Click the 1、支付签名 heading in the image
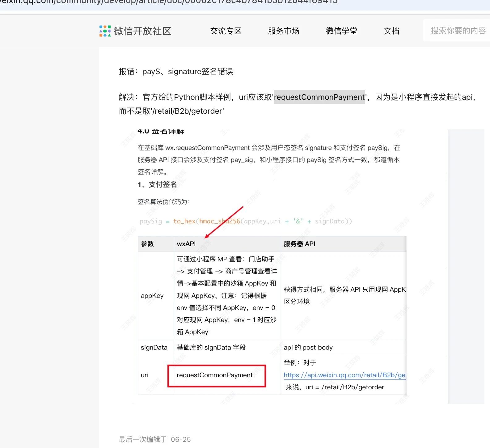The width and height of the screenshot is (490, 448). coord(157,184)
